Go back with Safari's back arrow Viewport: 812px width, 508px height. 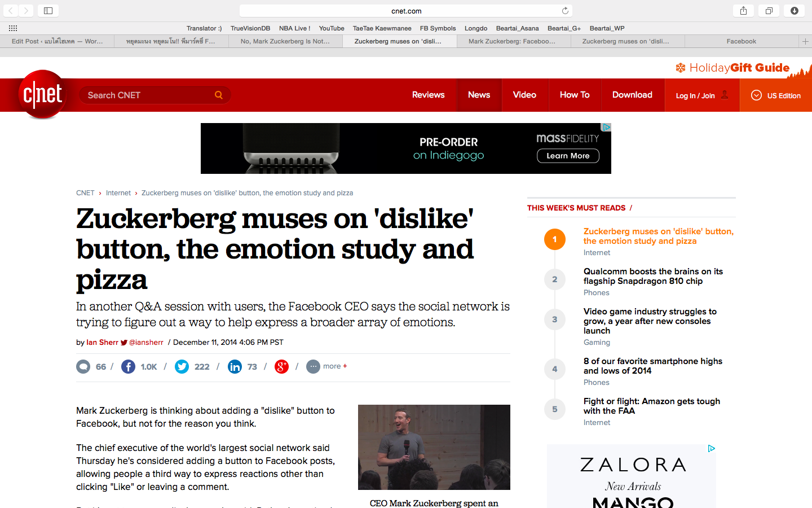11,11
